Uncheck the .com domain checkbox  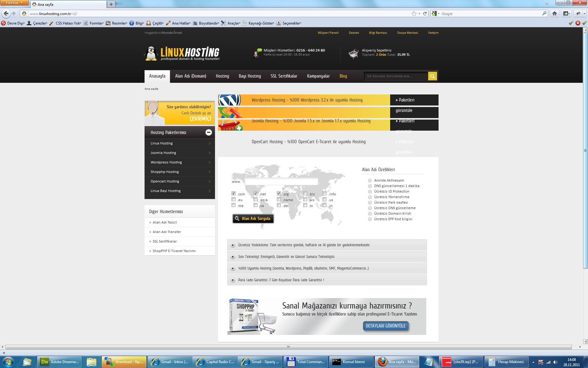coord(234,194)
